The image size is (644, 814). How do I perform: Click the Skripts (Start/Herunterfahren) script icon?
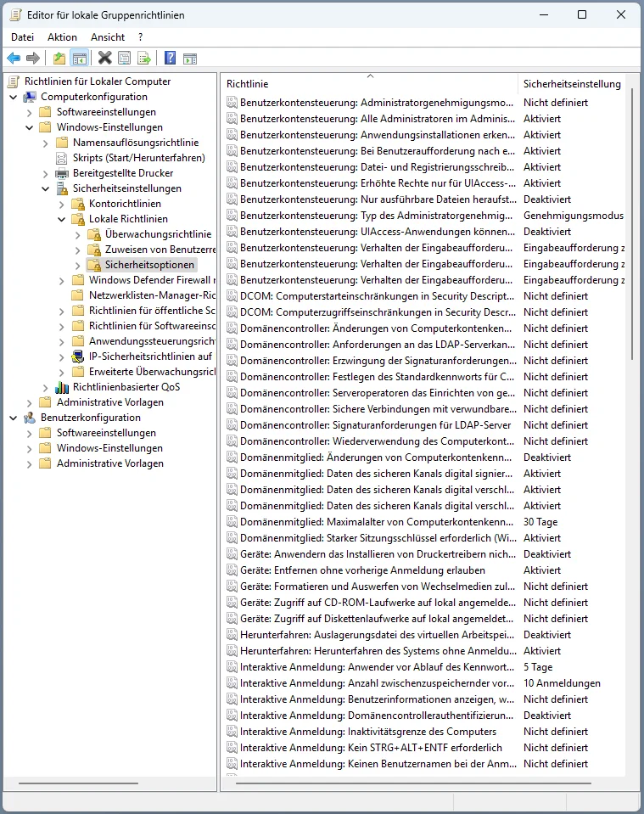click(62, 158)
